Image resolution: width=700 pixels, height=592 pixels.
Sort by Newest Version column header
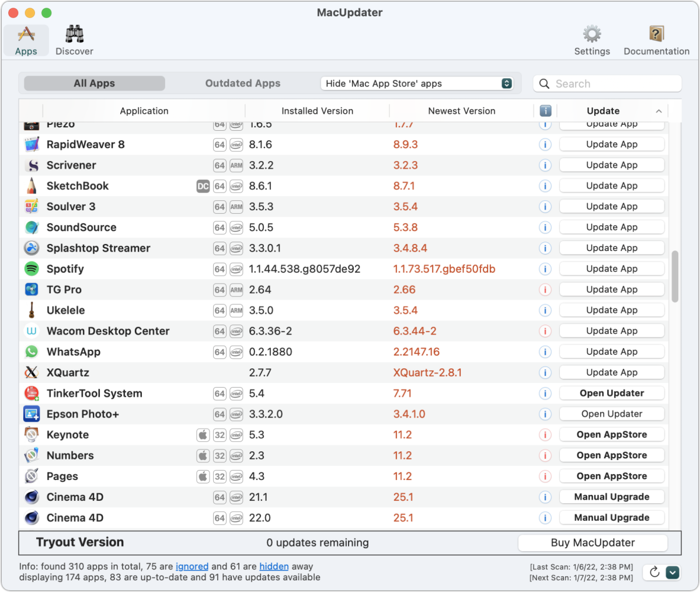point(461,111)
